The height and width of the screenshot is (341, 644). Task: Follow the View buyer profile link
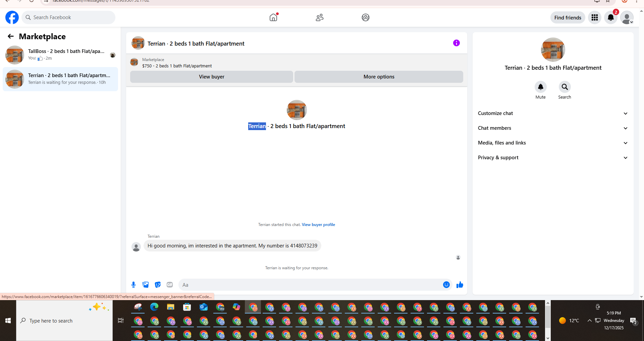(318, 225)
